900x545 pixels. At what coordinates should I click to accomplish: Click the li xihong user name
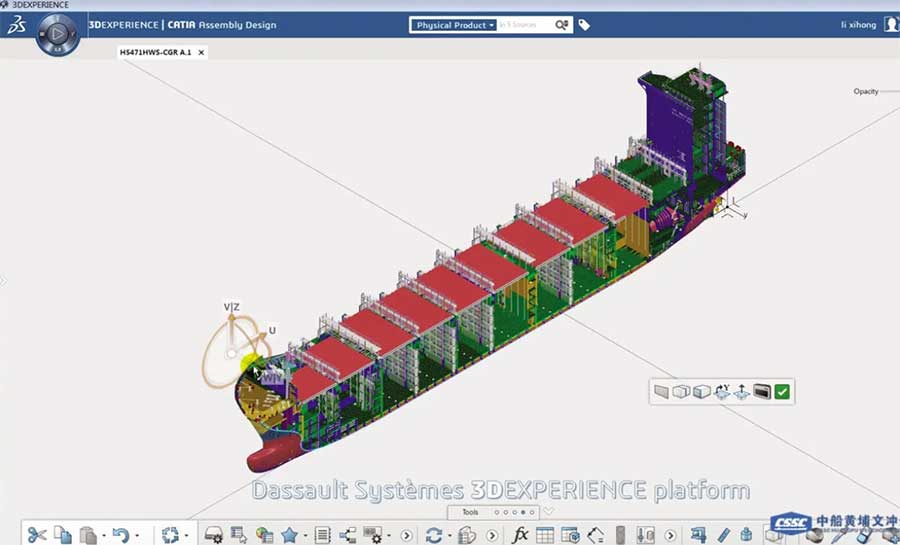click(860, 25)
